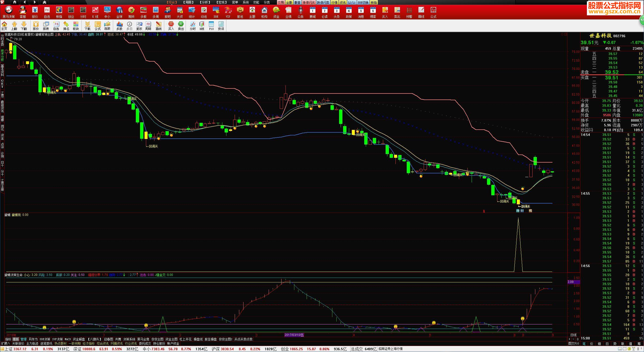Click the DDE切换 switch button

tap(363, 3)
